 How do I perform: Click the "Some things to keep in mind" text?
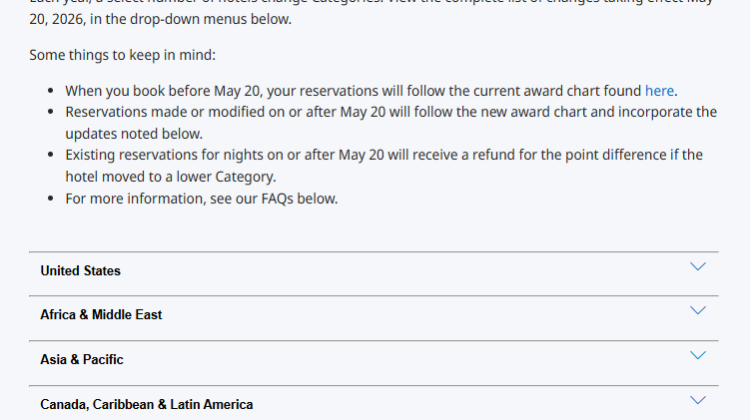[x=122, y=54]
